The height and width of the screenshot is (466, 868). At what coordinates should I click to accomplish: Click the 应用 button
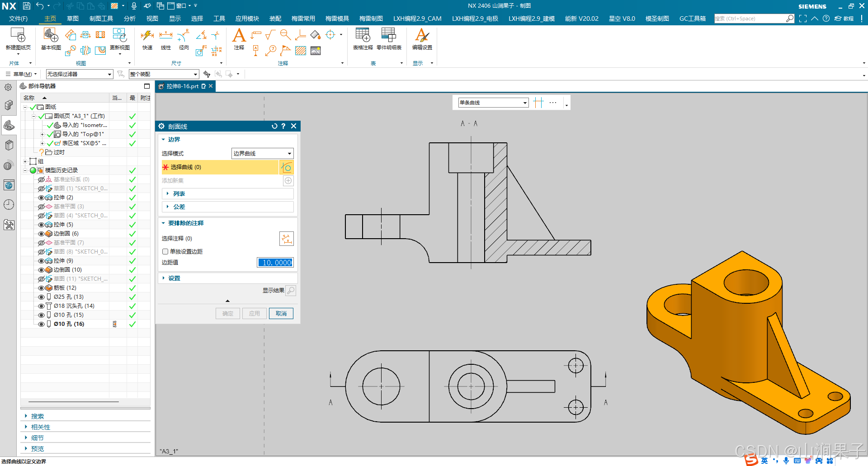pyautogui.click(x=255, y=314)
